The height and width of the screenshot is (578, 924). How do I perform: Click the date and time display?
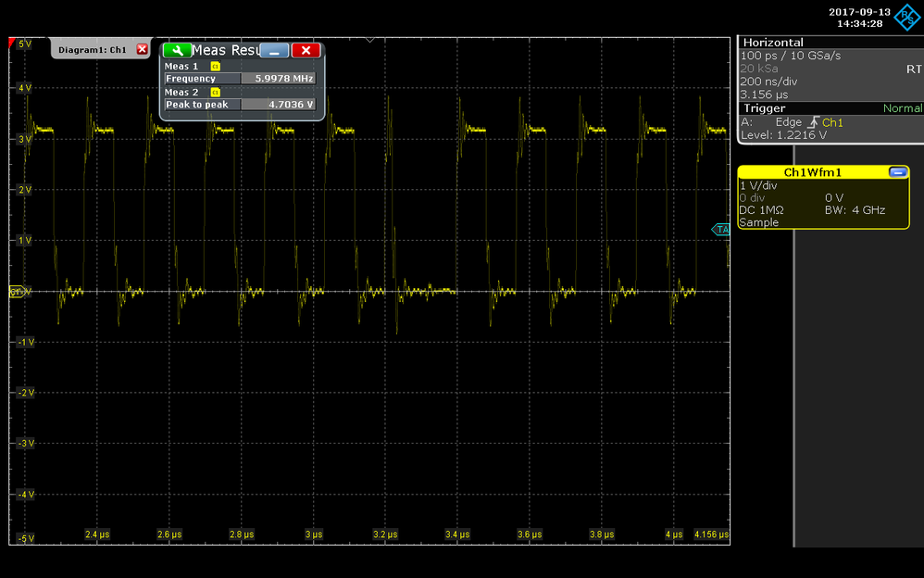tap(860, 18)
